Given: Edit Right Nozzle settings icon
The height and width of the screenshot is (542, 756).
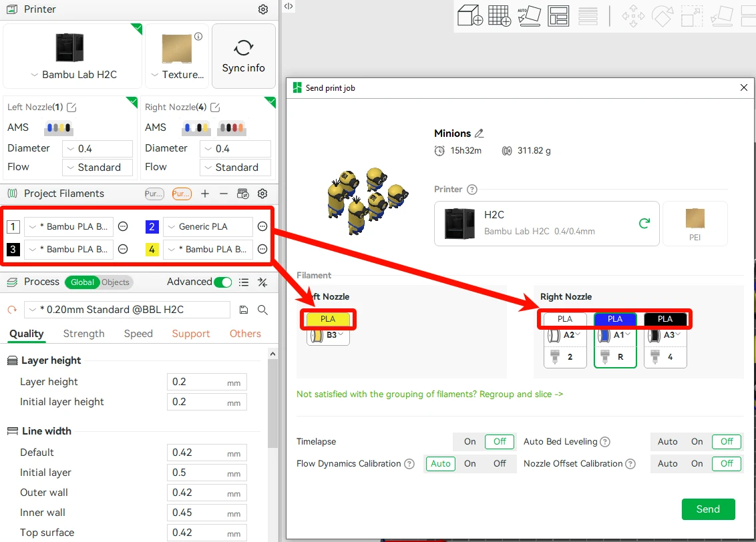Looking at the screenshot, I should click(215, 107).
